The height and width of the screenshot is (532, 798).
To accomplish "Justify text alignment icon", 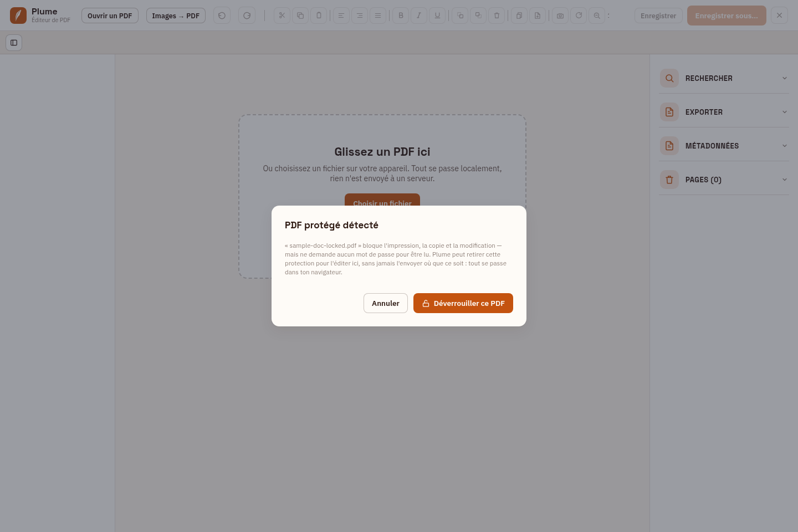I will click(x=378, y=16).
